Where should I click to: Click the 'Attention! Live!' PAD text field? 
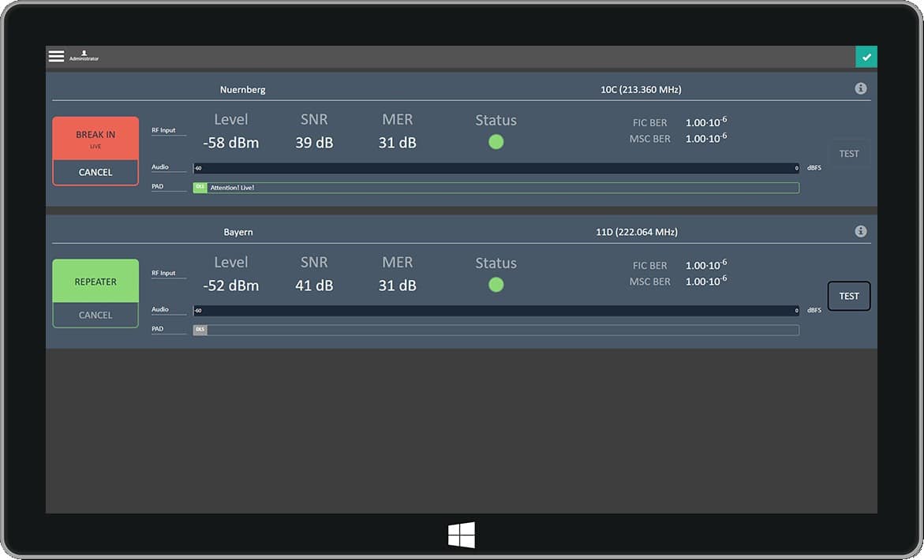point(503,188)
